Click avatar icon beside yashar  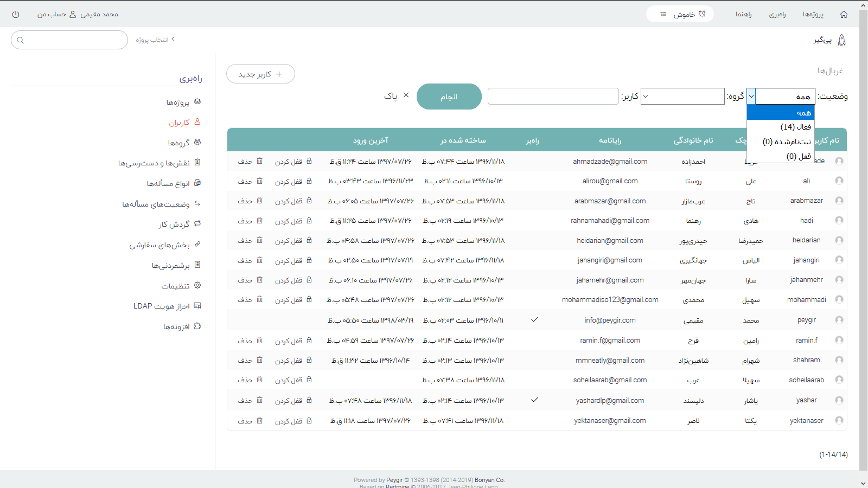click(x=839, y=400)
